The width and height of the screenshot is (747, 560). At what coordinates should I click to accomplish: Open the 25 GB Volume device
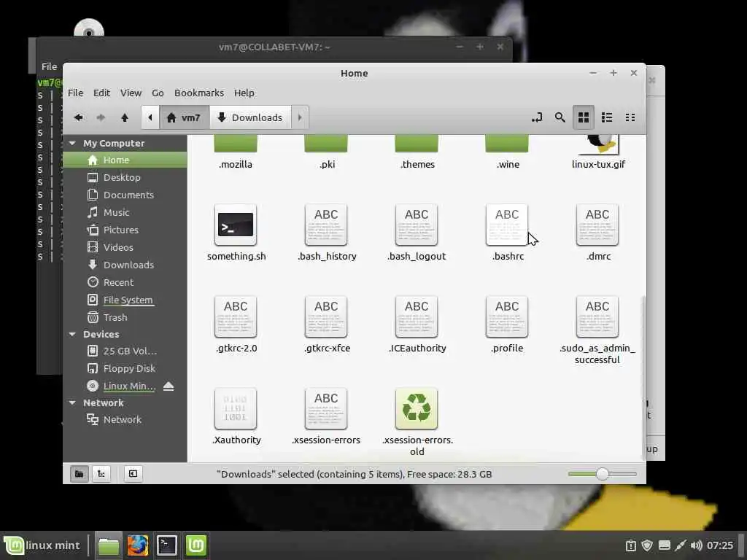[125, 351]
